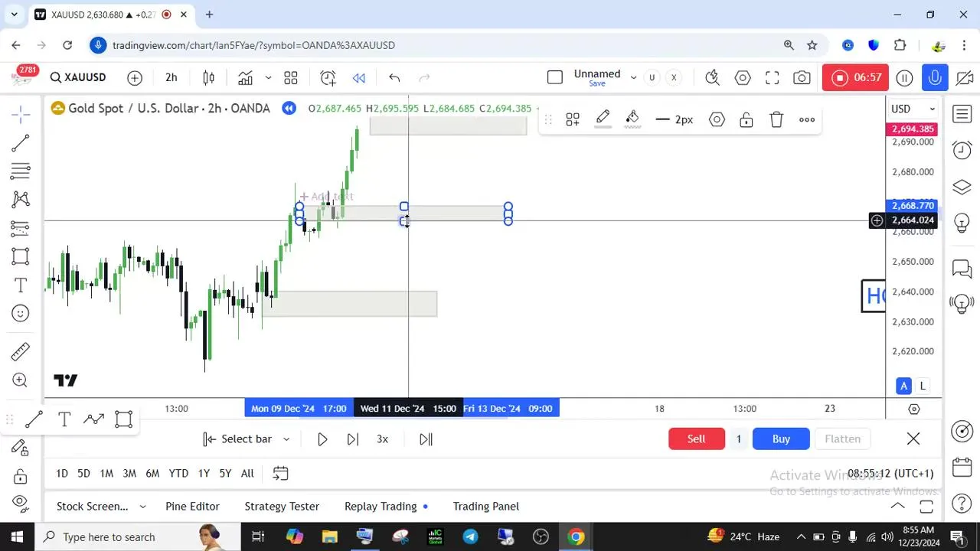The width and height of the screenshot is (980, 551).
Task: Open candlestick chart type selector
Action: point(208,77)
